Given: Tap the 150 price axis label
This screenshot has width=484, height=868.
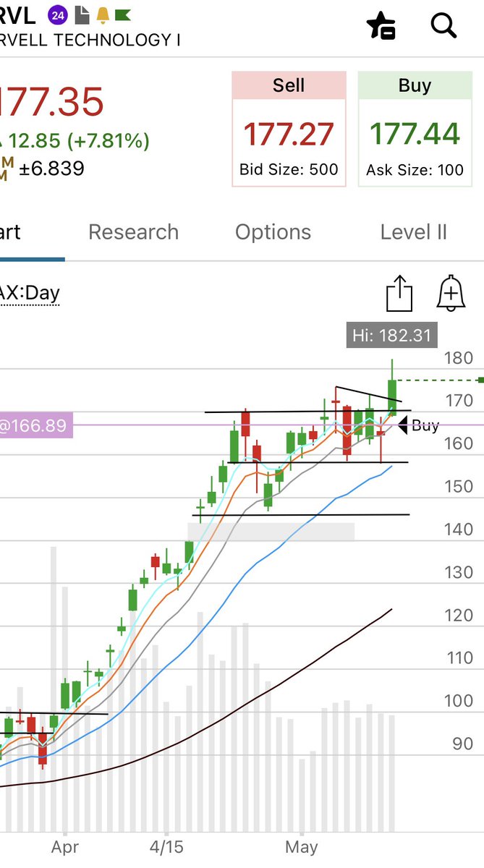Looking at the screenshot, I should pos(458,486).
